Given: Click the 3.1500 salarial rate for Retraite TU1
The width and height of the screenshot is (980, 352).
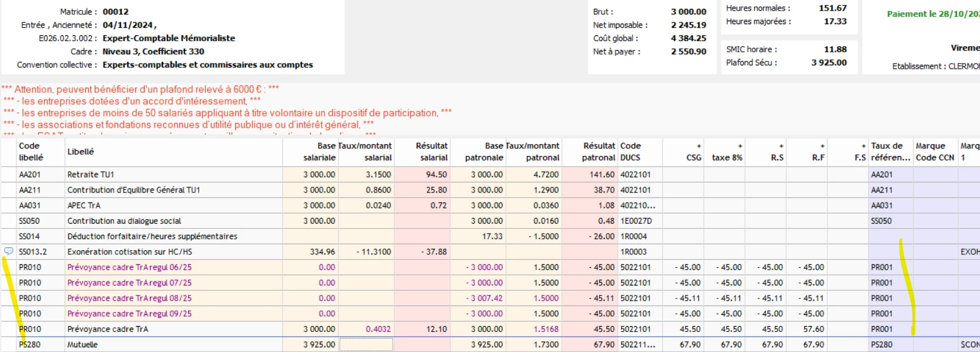Looking at the screenshot, I should [378, 174].
